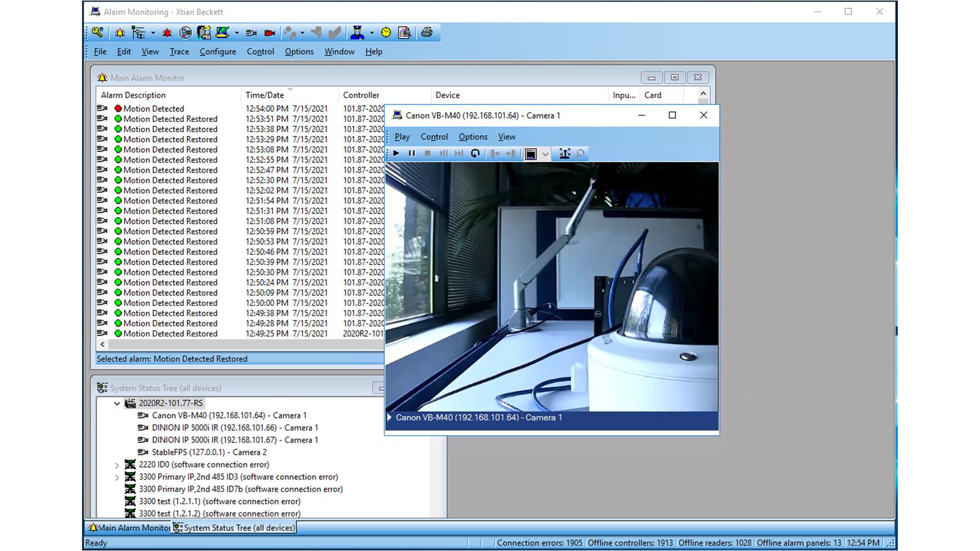
Task: Sort by Alarm Description column header
Action: (x=168, y=95)
